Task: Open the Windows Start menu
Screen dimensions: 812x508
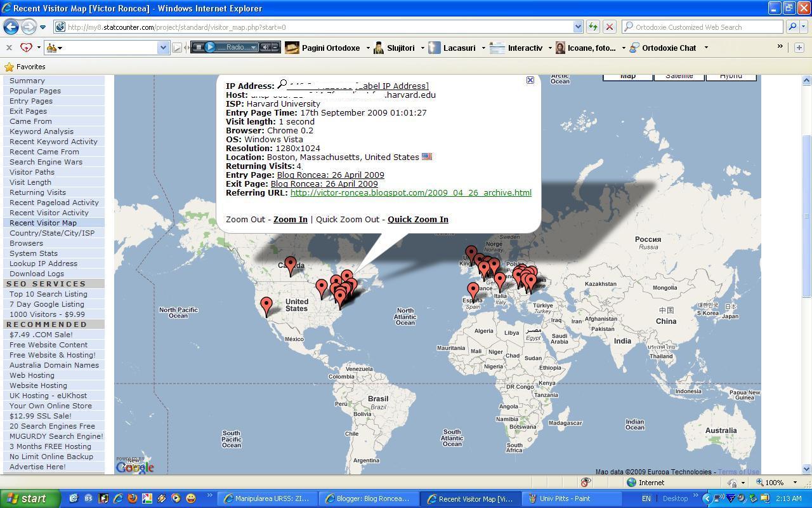Action: 30,498
